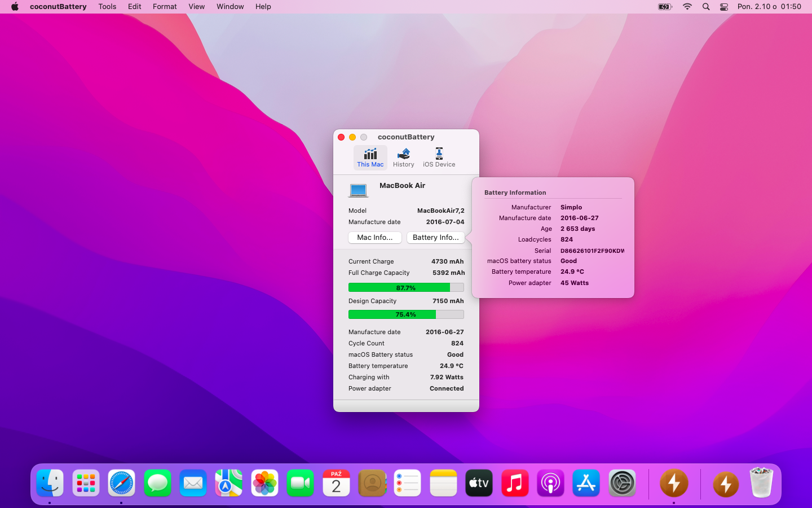This screenshot has width=812, height=508.
Task: Click the battery charging status icon in menu bar
Action: pos(665,7)
